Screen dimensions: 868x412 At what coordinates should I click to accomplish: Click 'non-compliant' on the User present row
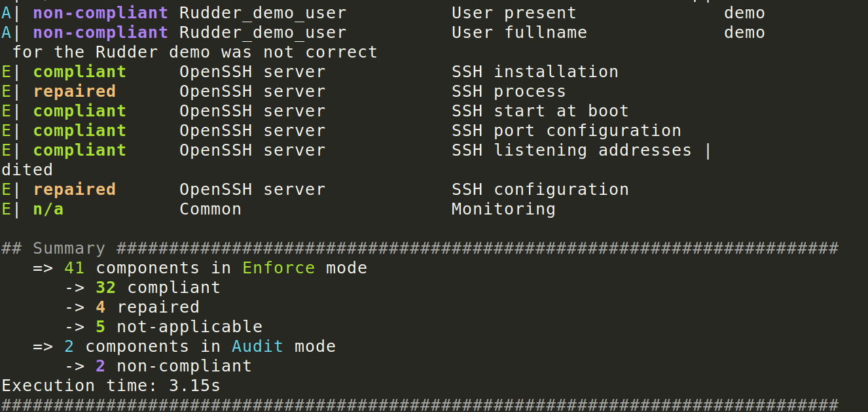click(101, 13)
